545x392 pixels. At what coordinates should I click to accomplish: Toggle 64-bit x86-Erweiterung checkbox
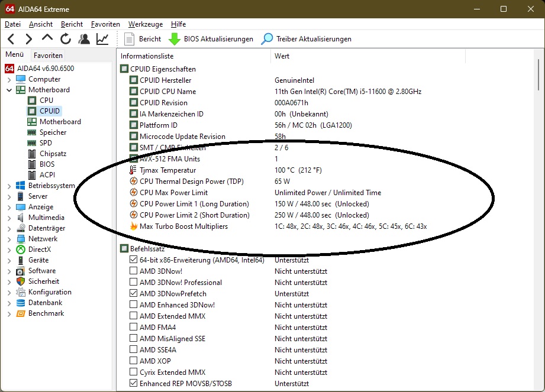coord(133,260)
